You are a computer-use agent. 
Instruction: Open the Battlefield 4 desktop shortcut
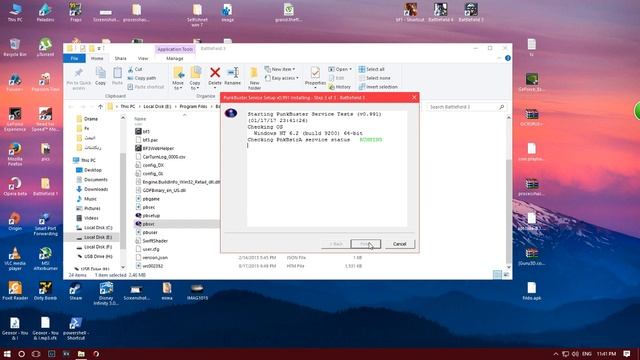point(440,12)
